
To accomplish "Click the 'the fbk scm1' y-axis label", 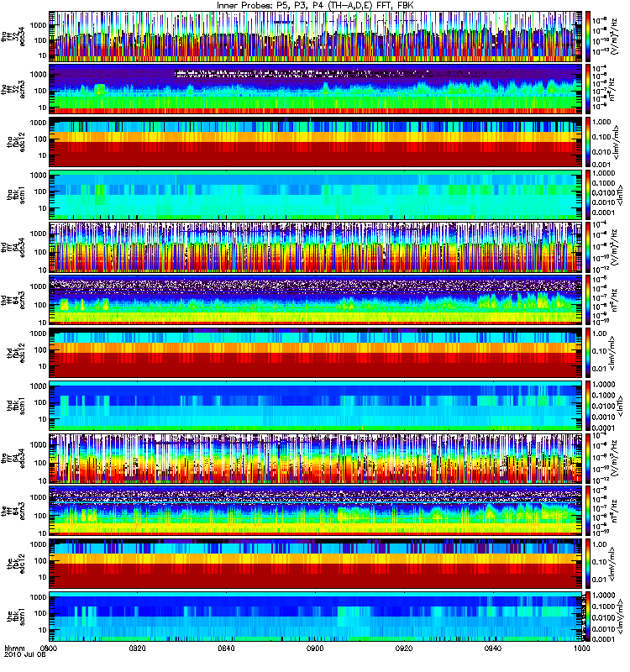I will click(x=16, y=617).
